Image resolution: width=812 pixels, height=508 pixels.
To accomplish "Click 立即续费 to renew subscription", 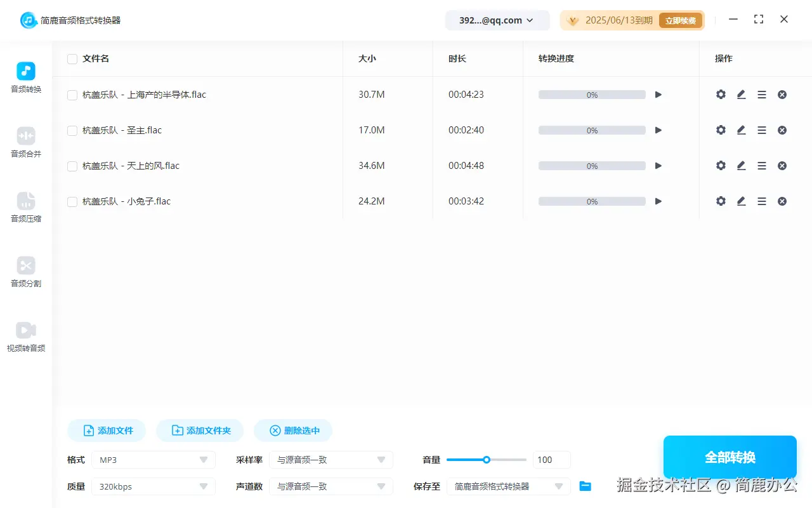I will 681,20.
